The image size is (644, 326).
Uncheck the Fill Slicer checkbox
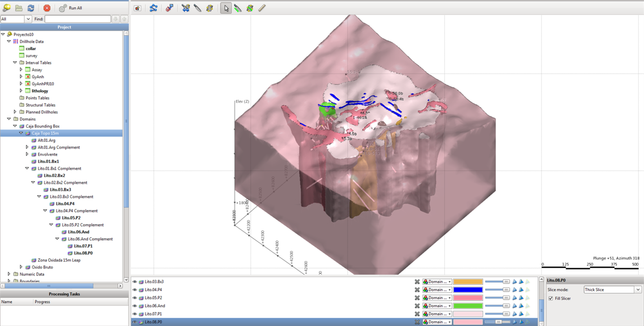tap(551, 298)
